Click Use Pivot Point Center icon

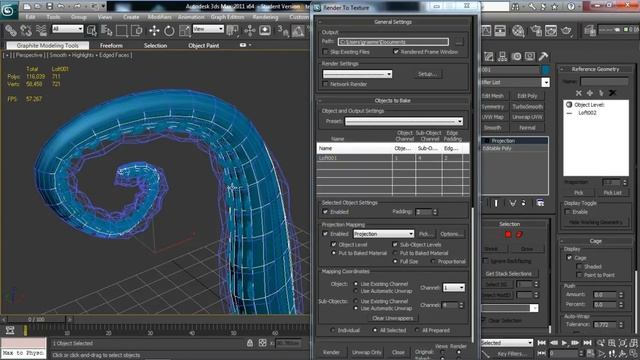(233, 31)
